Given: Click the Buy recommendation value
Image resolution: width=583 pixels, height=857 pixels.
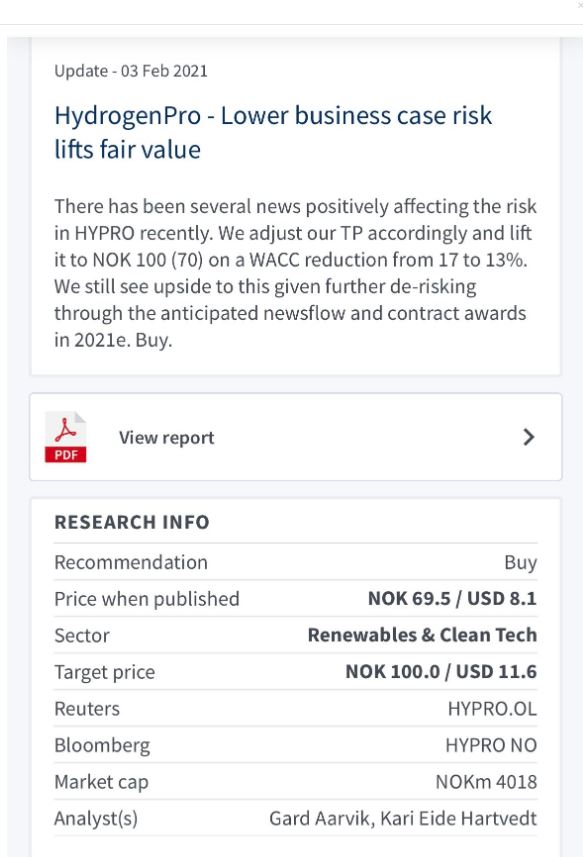Looking at the screenshot, I should (521, 562).
